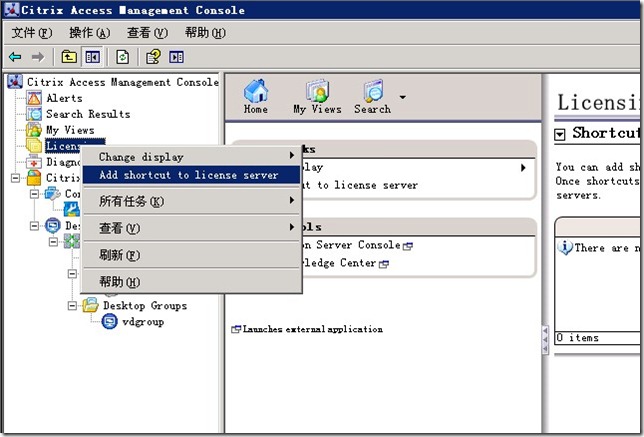Screen dimensions: 644x437
Task: Collapse the Desktop Delivery Controller node
Action: 34,225
